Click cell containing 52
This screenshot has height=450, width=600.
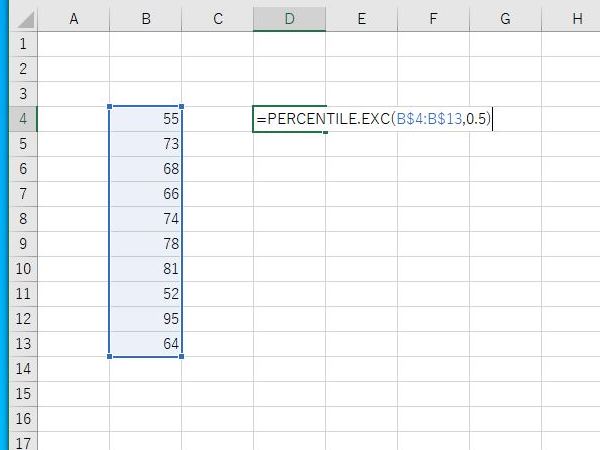click(x=145, y=294)
